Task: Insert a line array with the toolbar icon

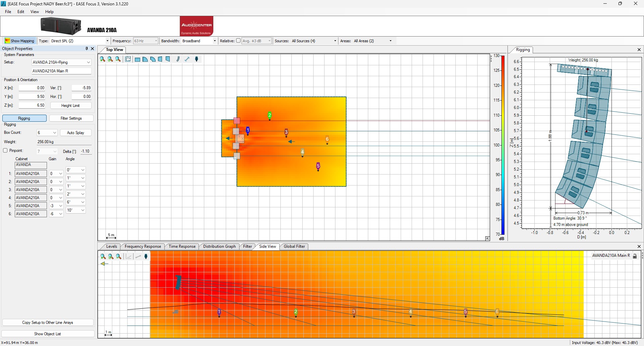Action: (x=178, y=59)
